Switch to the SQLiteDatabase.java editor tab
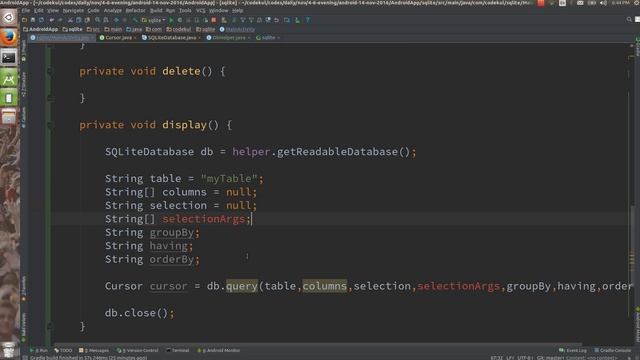This screenshot has width=640, height=360. point(171,38)
